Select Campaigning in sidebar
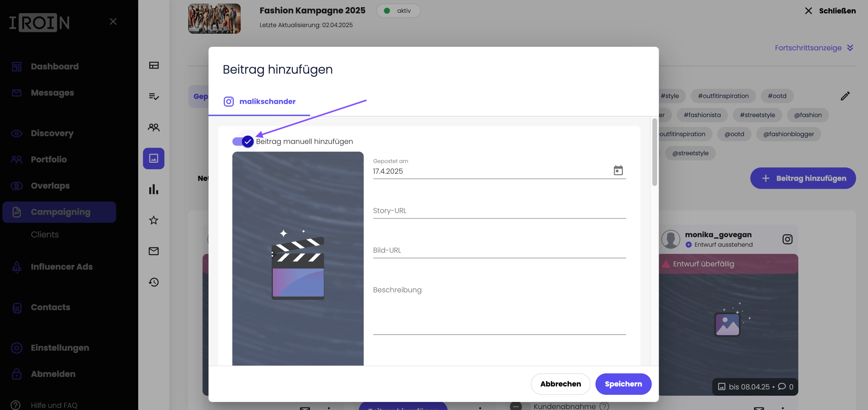This screenshot has height=410, width=868. coord(59,212)
